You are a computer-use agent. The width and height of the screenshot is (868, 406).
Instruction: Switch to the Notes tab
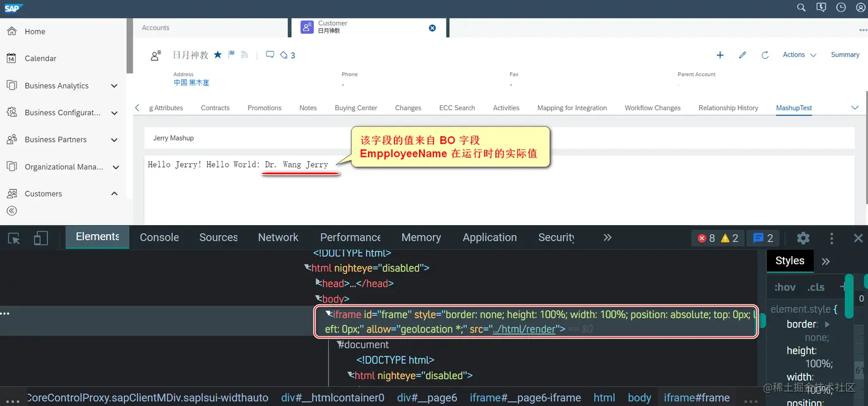[308, 108]
